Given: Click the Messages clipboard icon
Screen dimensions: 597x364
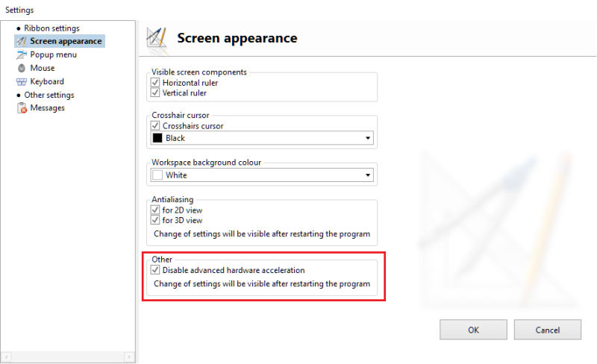Looking at the screenshot, I should (x=22, y=108).
